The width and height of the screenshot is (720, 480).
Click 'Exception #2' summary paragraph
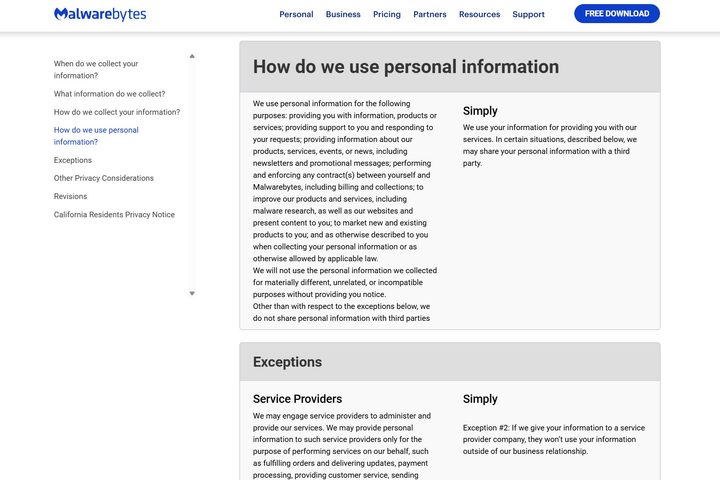pos(554,440)
